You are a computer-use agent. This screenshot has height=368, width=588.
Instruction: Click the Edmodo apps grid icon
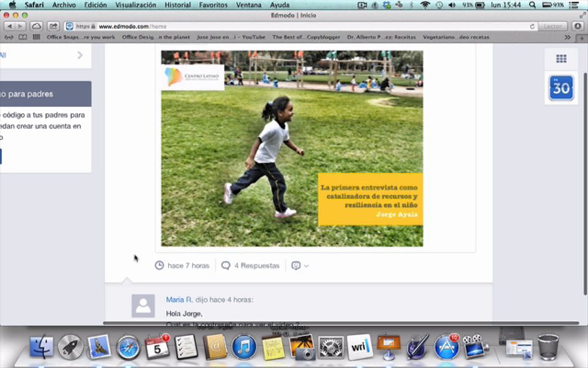[x=561, y=59]
